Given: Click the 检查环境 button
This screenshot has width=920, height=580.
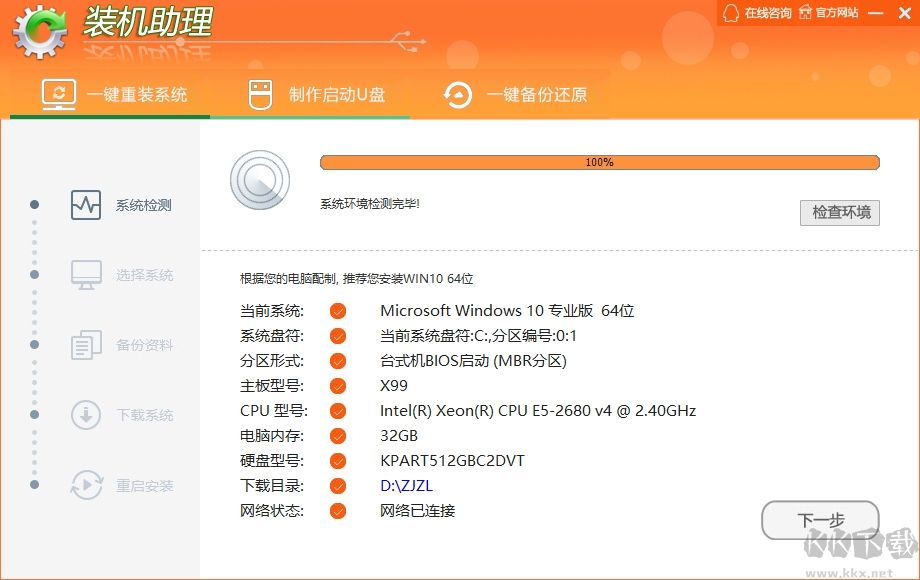Looking at the screenshot, I should [840, 213].
